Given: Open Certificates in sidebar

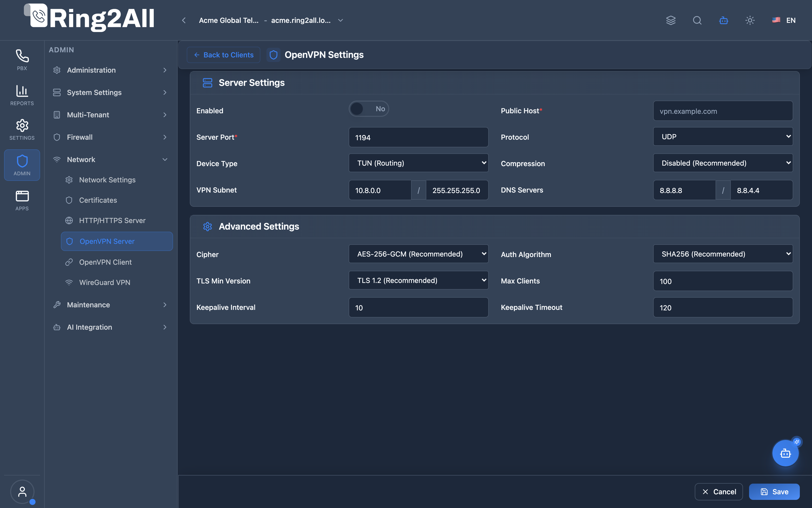Looking at the screenshot, I should [117, 200].
